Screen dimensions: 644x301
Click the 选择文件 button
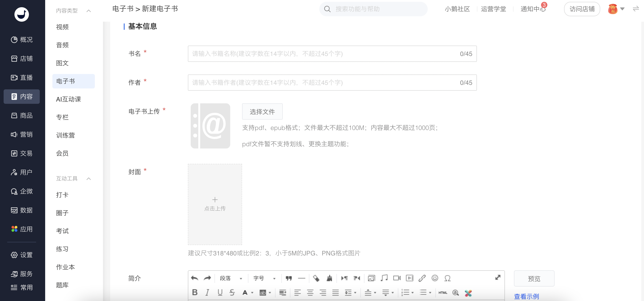pos(262,111)
